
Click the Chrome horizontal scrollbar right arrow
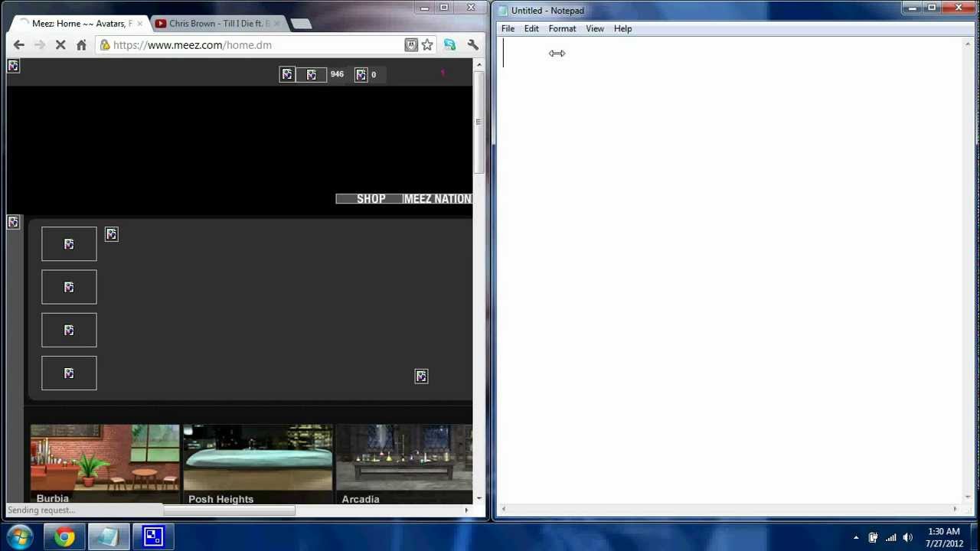[466, 510]
